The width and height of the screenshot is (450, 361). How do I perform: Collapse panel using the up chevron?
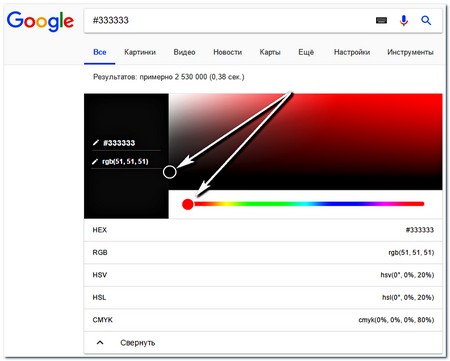100,342
